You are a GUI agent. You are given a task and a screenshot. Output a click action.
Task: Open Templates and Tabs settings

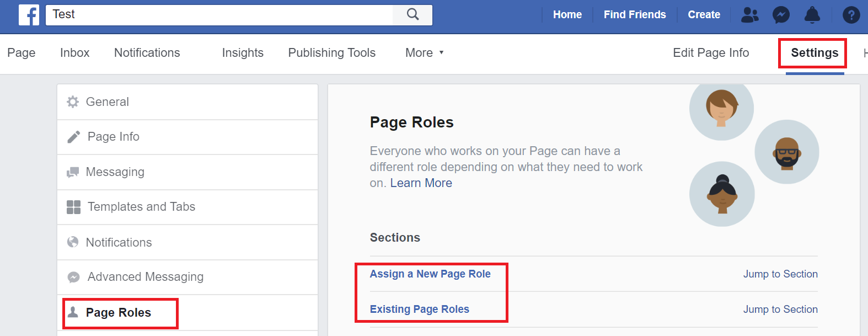pos(141,207)
